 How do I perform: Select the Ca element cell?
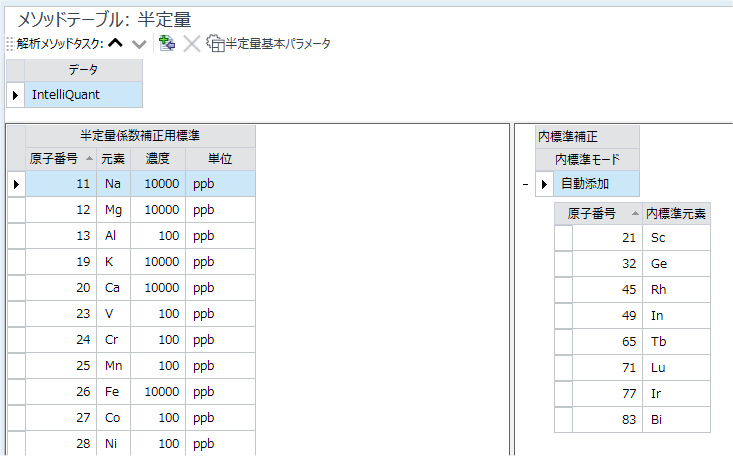[x=113, y=287]
